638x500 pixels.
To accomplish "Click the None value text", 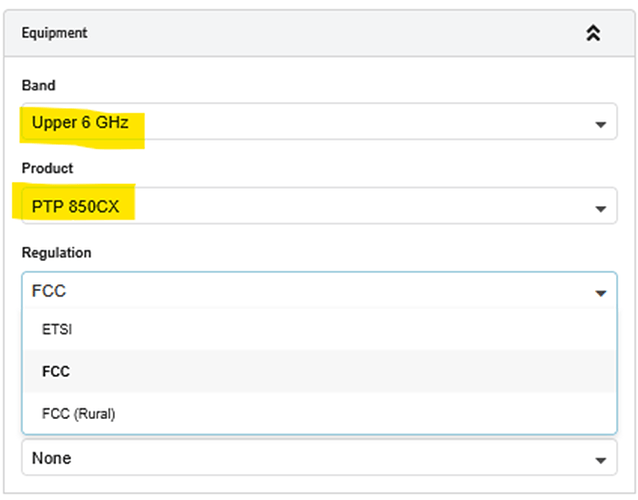I will [51, 458].
